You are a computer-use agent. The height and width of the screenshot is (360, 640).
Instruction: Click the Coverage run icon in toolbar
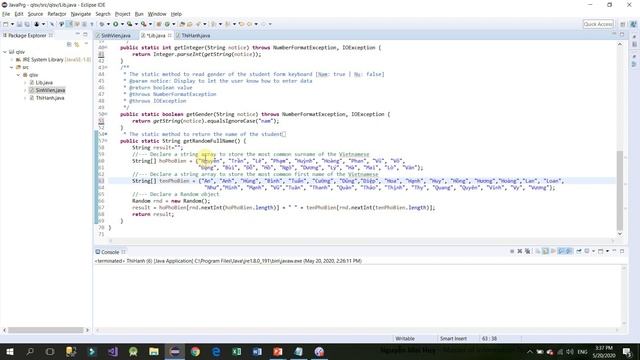[129, 24]
